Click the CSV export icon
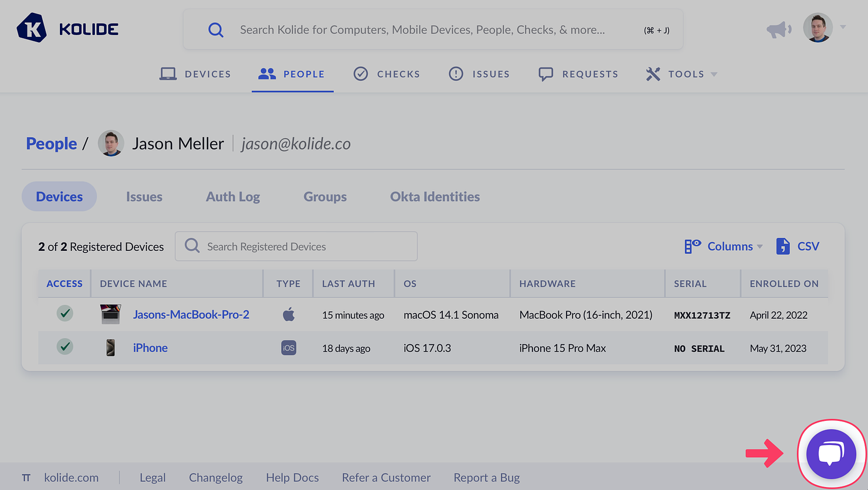Viewport: 868px width, 490px height. (x=783, y=246)
